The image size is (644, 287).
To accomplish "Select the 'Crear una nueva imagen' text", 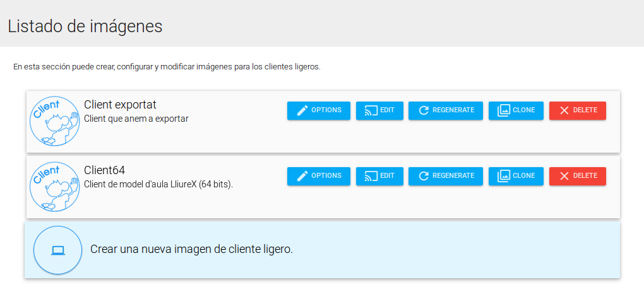I will point(191,249).
